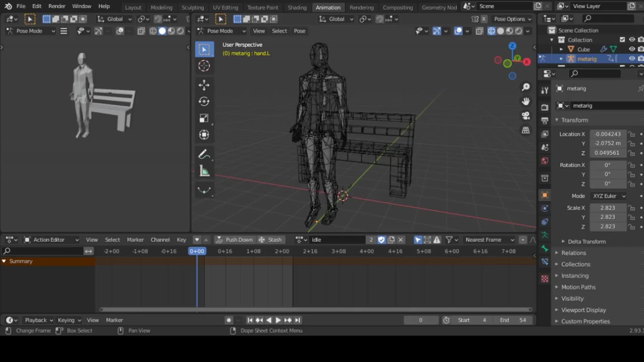Expand the metarig hierarchy in the Outliner
Screen dimensions: 644x362
point(561,58)
